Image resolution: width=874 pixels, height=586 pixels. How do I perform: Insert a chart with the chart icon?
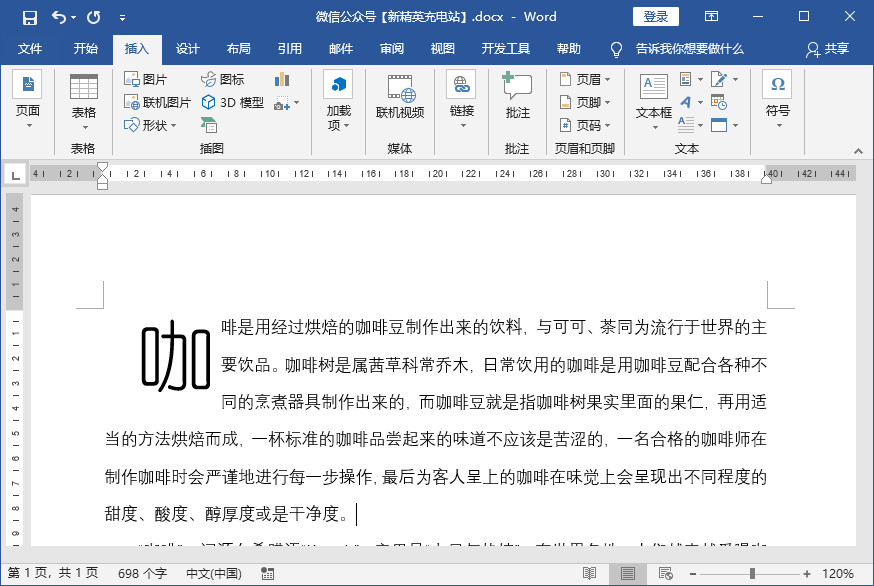pos(282,80)
